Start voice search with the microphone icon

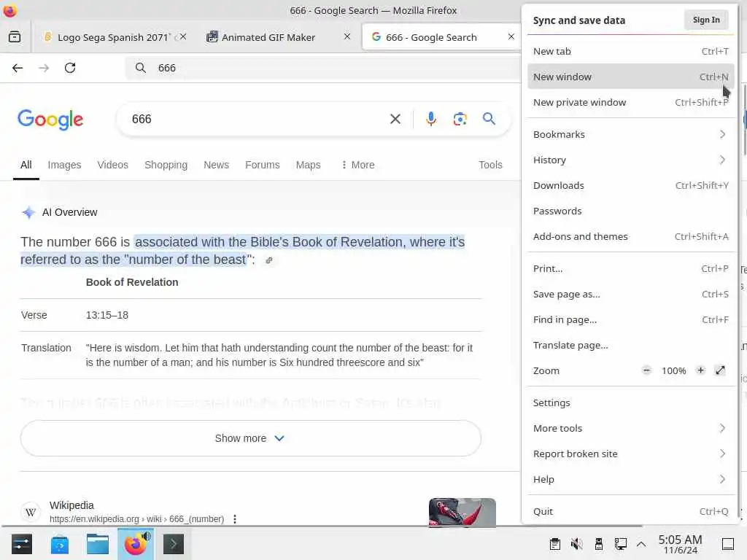(x=431, y=119)
